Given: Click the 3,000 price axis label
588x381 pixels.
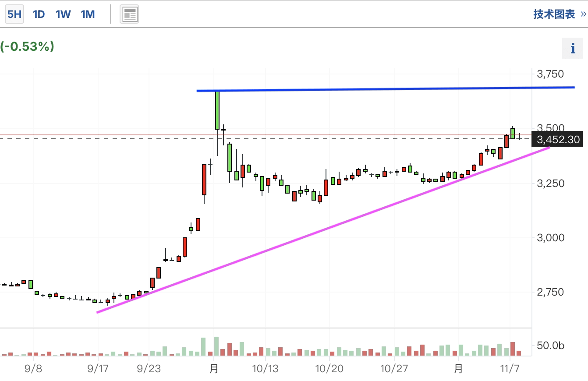Looking at the screenshot, I should (550, 238).
